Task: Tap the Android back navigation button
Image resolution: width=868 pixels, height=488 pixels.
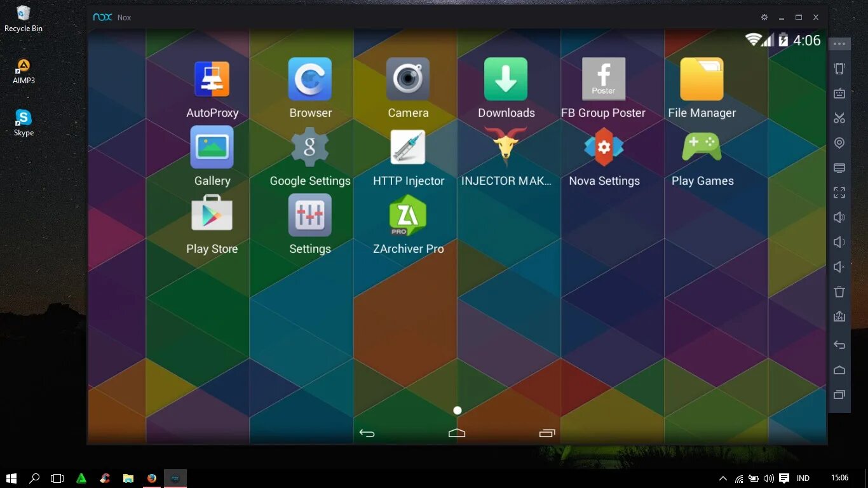Action: (367, 433)
